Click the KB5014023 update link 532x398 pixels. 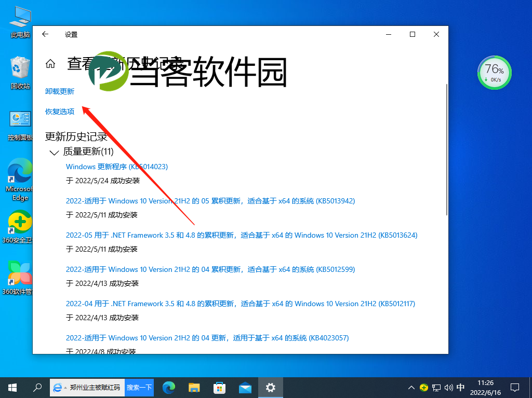[117, 167]
